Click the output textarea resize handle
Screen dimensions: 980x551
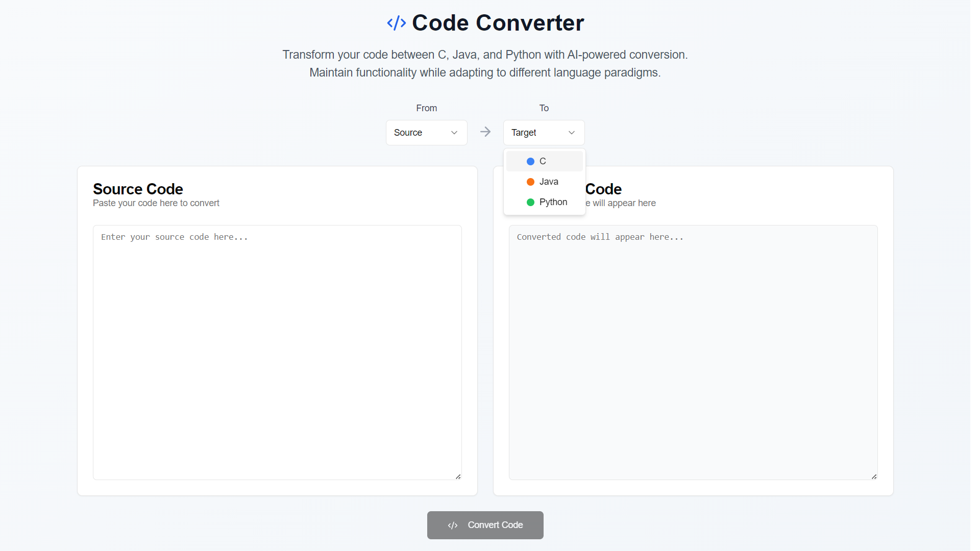point(874,477)
